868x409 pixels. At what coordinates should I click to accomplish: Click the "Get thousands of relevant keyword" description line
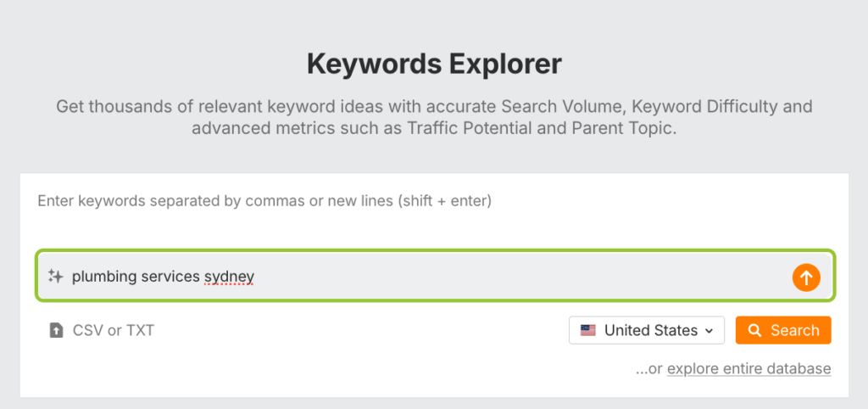coord(434,107)
